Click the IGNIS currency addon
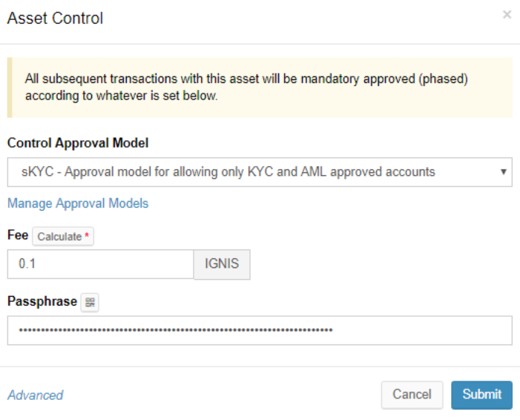The image size is (520, 420). click(222, 264)
